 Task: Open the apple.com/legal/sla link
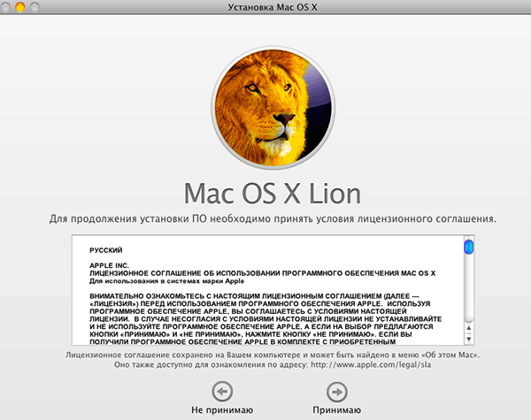(371, 365)
